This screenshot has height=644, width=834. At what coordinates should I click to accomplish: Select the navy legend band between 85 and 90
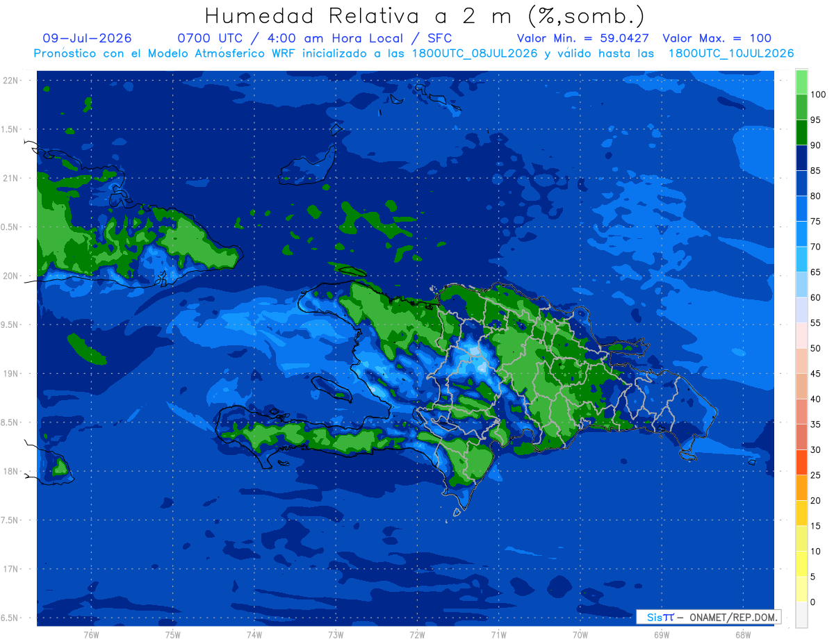(801, 158)
